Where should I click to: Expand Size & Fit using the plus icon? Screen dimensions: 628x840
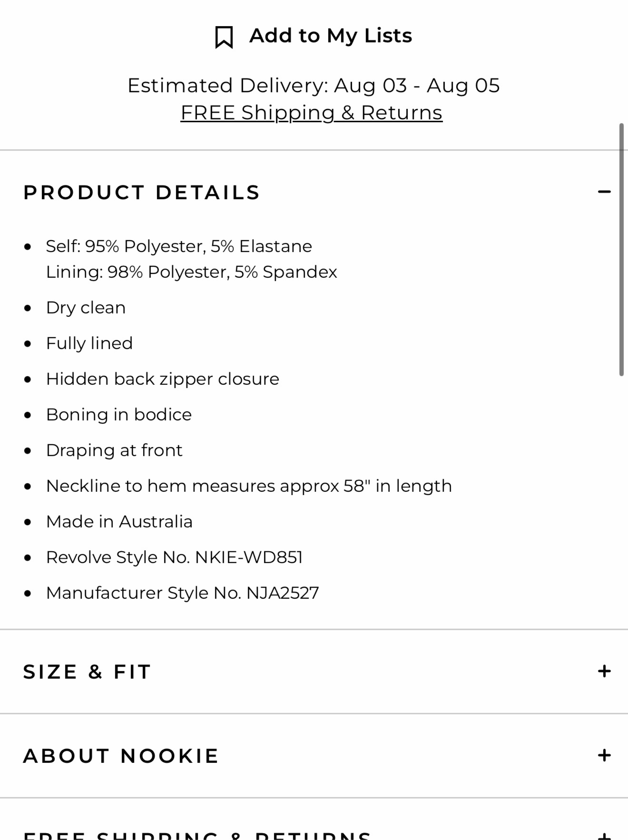[x=604, y=671]
